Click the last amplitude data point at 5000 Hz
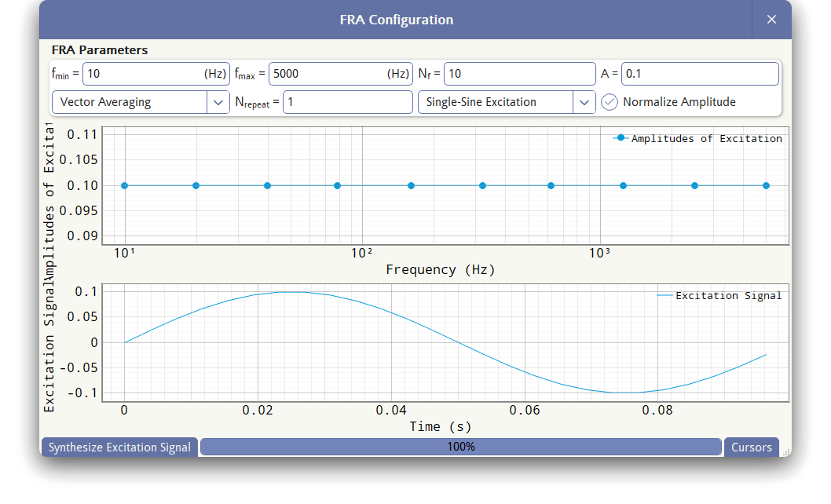This screenshot has width=831, height=504. (x=766, y=185)
